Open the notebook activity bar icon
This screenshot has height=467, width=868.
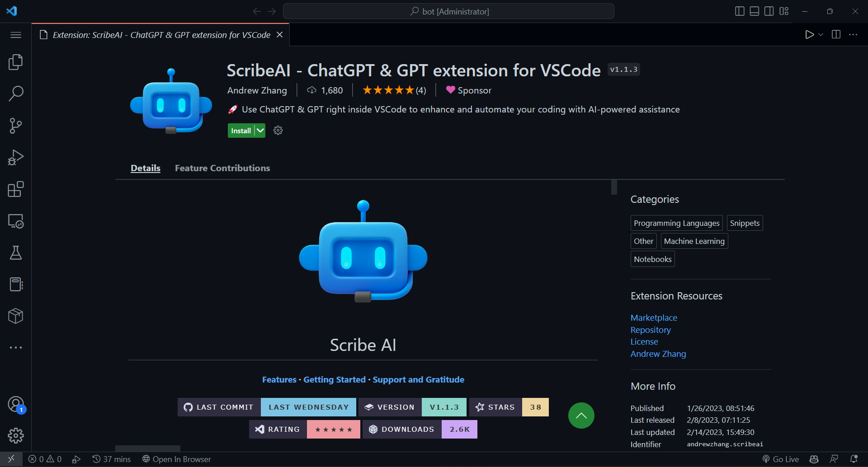(16, 285)
